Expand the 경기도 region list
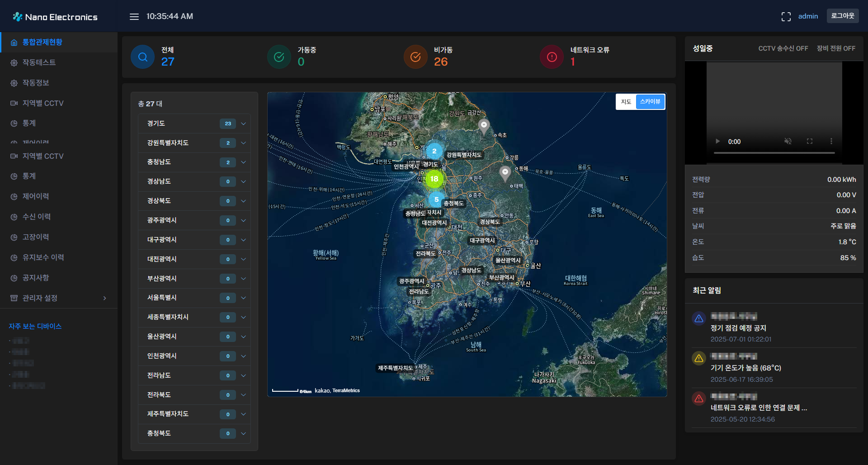Screen dimensions: 868x465 243,123
